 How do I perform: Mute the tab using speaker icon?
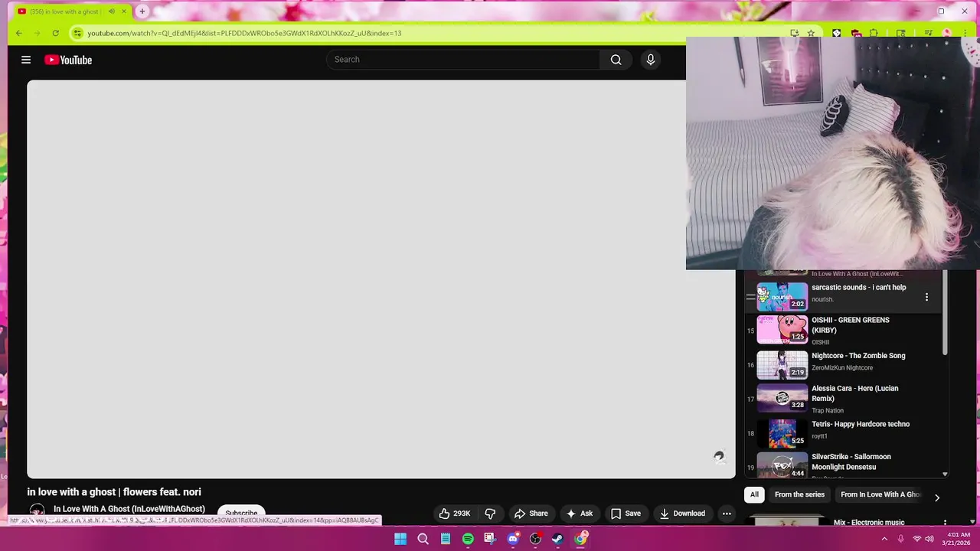point(112,11)
